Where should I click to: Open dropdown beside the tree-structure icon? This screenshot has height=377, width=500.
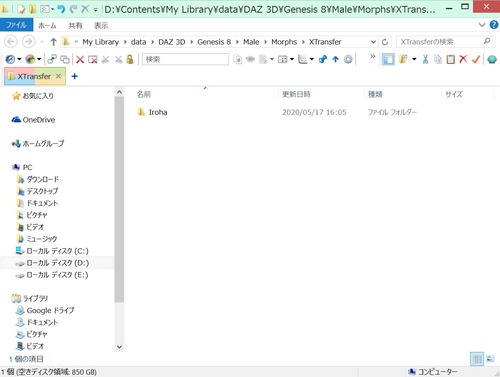click(312, 59)
